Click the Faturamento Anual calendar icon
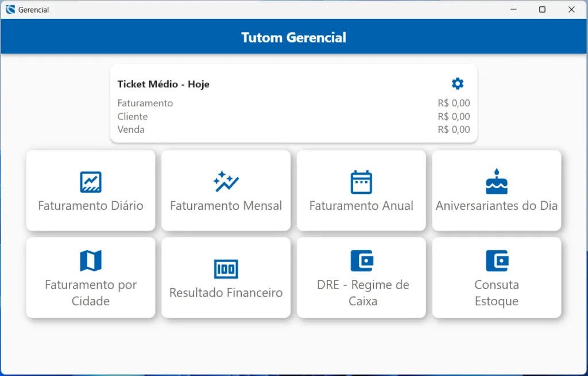This screenshot has height=376, width=588. (361, 182)
